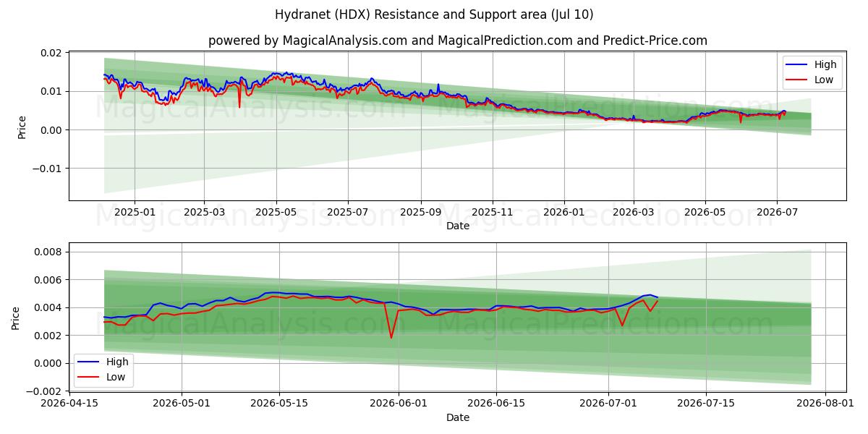Click the '2026-08-01' tick label

825,404
